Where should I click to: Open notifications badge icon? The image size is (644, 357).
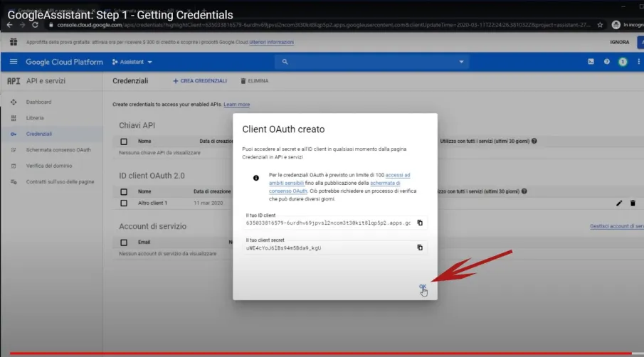click(623, 62)
